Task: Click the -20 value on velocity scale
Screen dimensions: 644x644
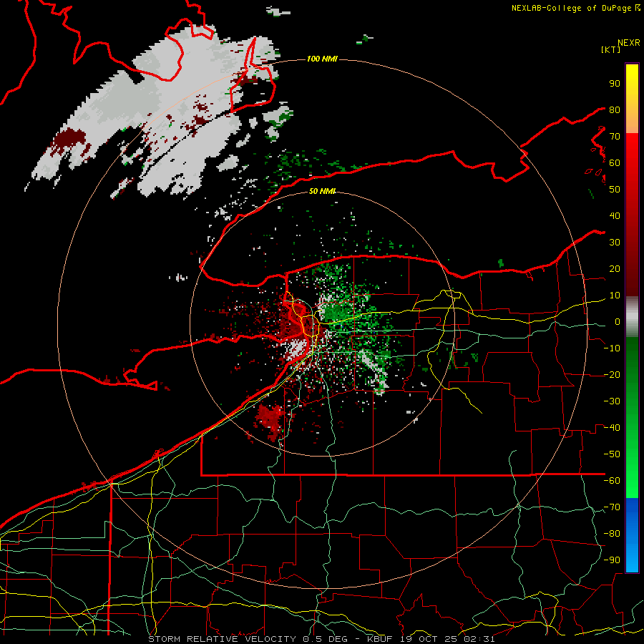Action: (x=612, y=374)
